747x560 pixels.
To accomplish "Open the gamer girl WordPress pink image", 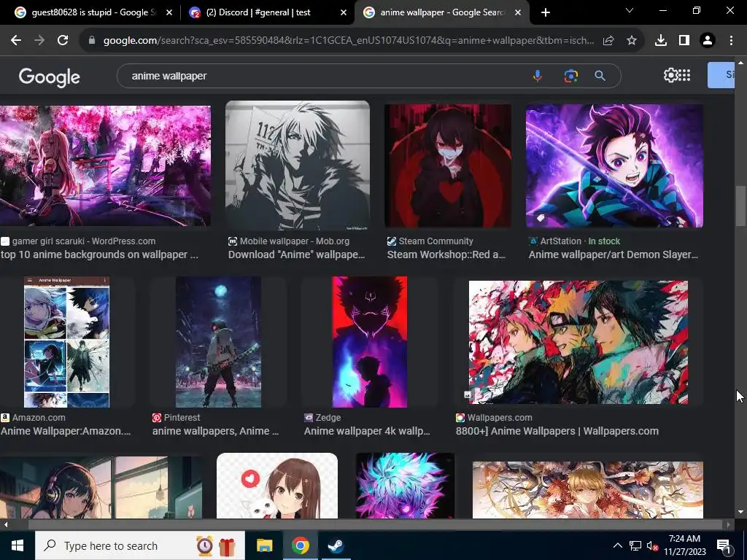I will (x=105, y=166).
